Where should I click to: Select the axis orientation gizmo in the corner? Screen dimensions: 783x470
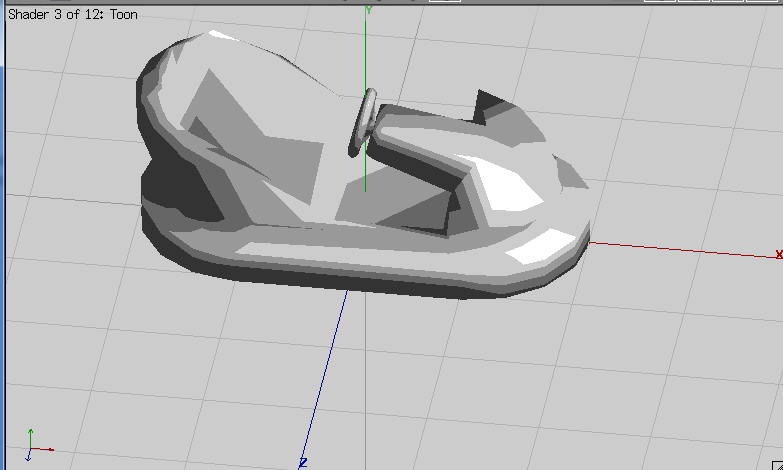coord(36,445)
